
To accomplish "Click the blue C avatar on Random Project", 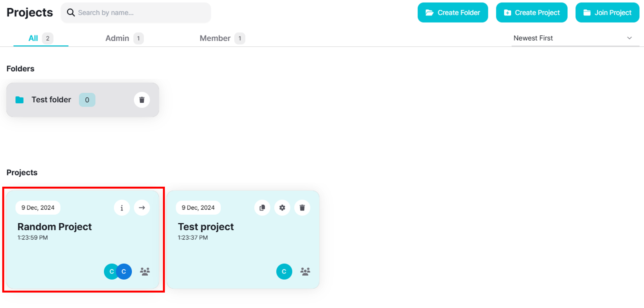I will (x=124, y=271).
